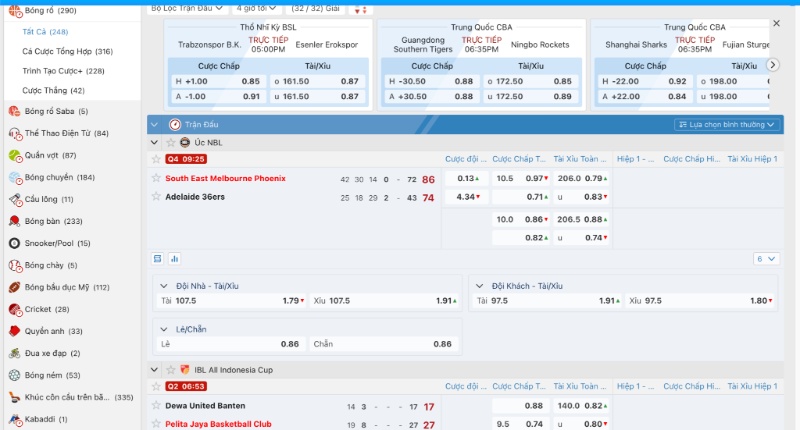The height and width of the screenshot is (430, 800).
Task: Open the 4 giờ tới time dropdown
Action: pyautogui.click(x=256, y=9)
